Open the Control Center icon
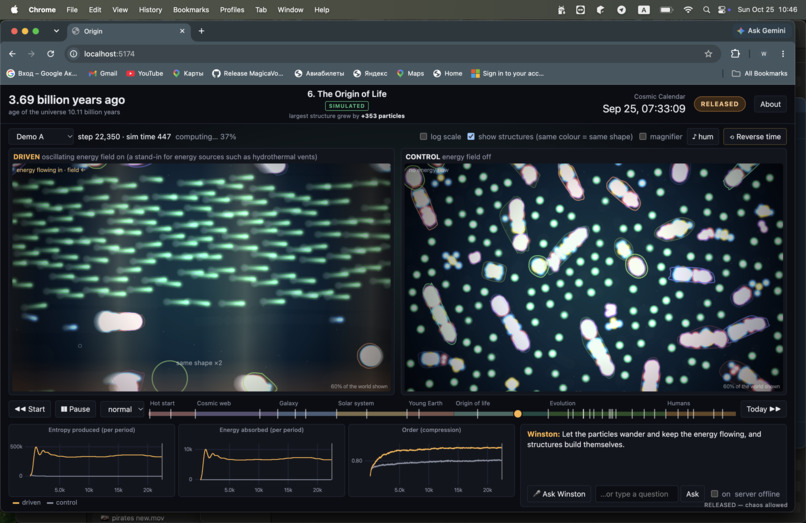The height and width of the screenshot is (523, 806). point(724,10)
